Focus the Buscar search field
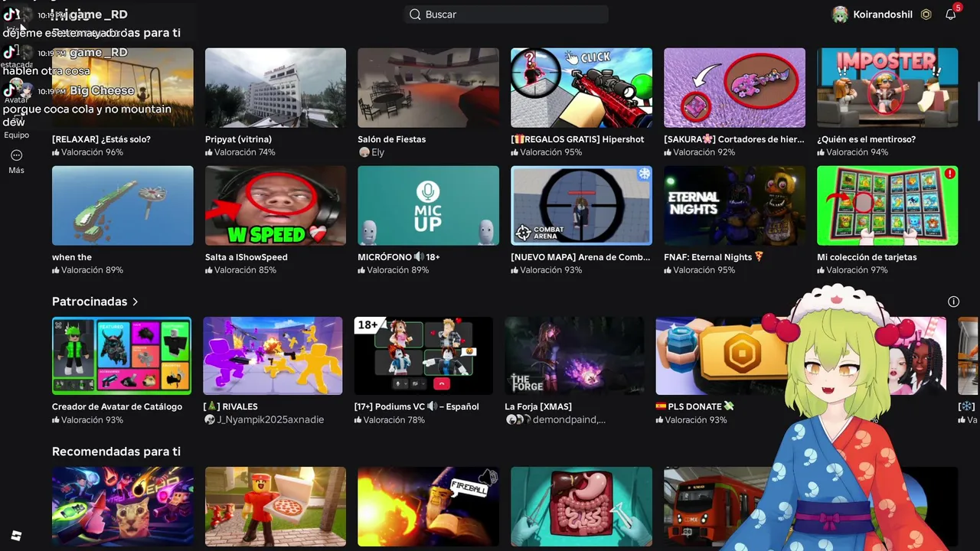 (x=506, y=15)
